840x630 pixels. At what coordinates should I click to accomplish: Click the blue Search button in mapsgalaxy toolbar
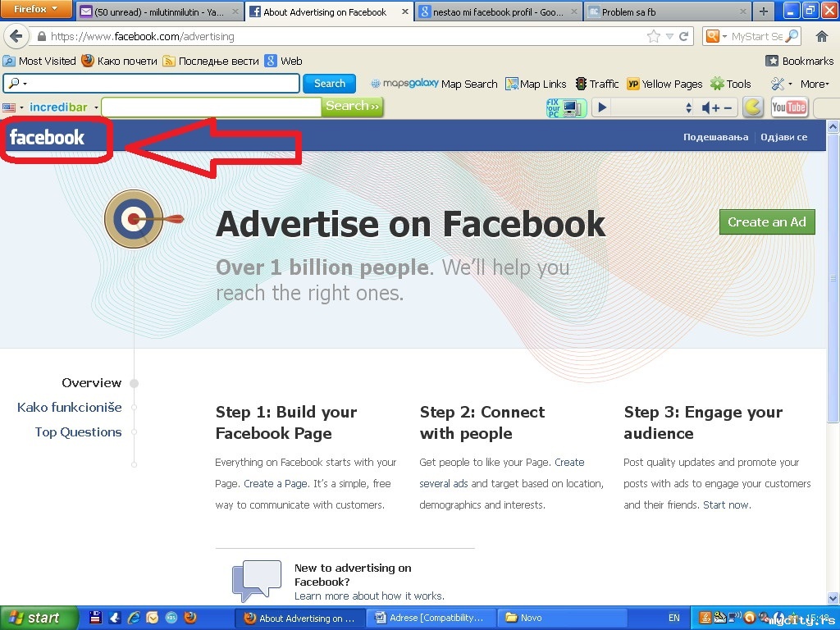[330, 84]
